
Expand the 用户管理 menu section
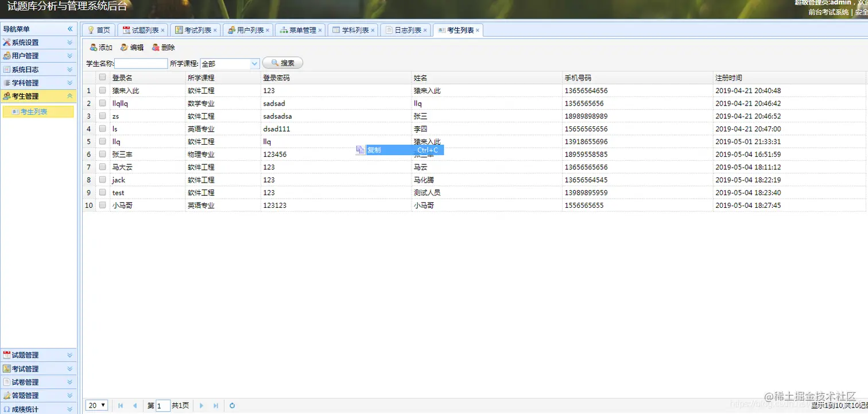70,56
